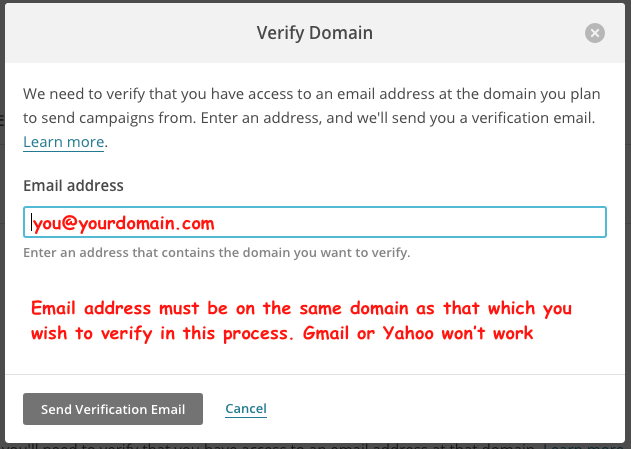The image size is (631, 449).
Task: Click empty footer area right of Cancel
Action: click(443, 409)
